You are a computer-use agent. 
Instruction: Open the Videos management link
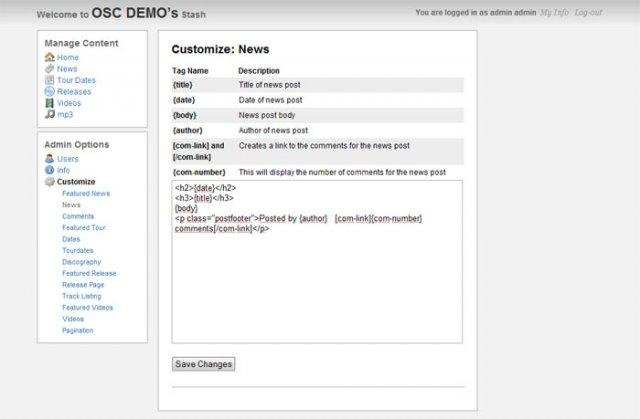69,103
